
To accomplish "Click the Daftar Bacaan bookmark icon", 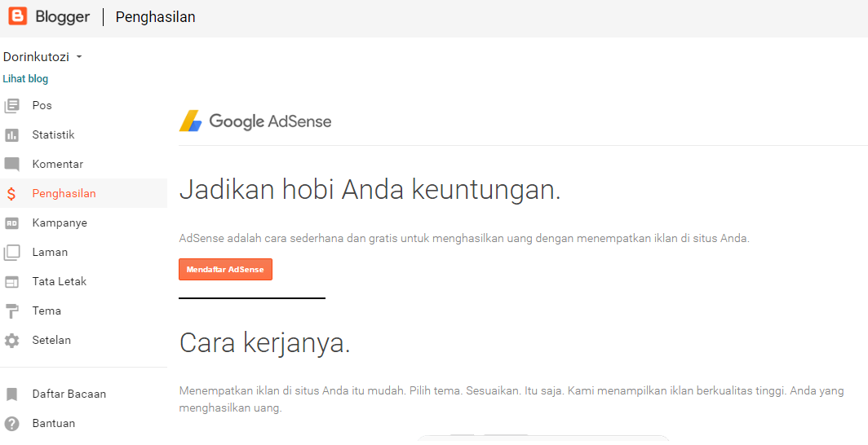I will 11,394.
